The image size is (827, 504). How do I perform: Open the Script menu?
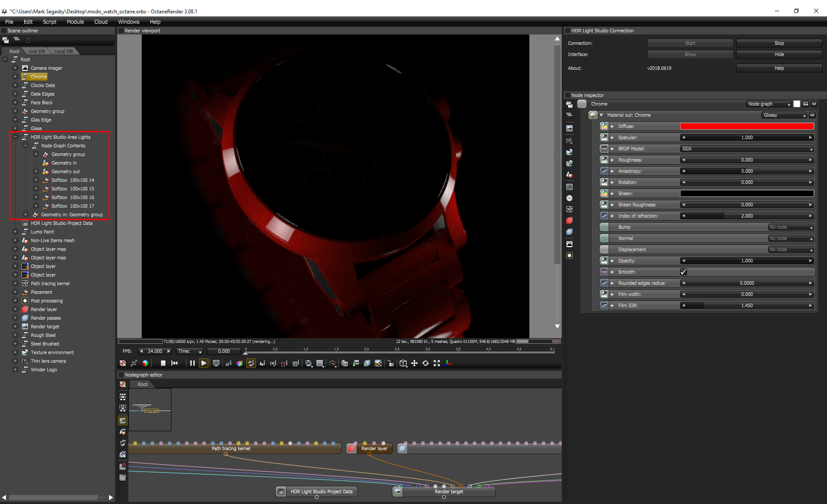coord(50,22)
